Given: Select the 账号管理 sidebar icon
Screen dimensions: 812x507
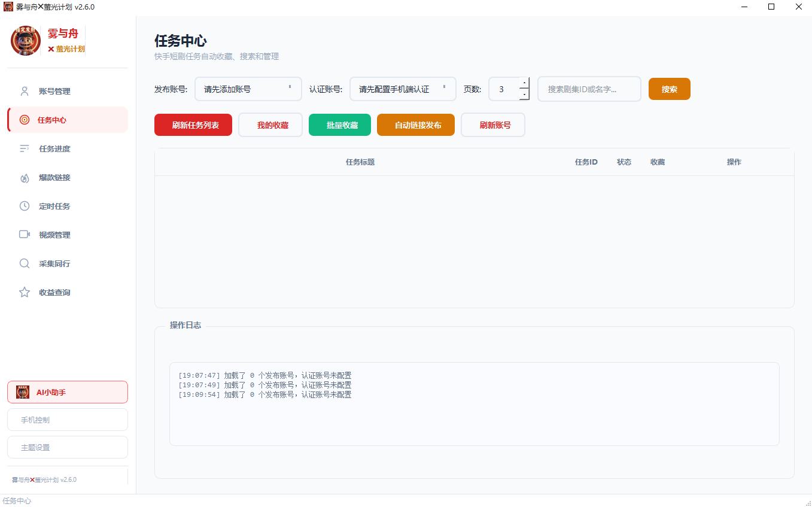Looking at the screenshot, I should (24, 91).
